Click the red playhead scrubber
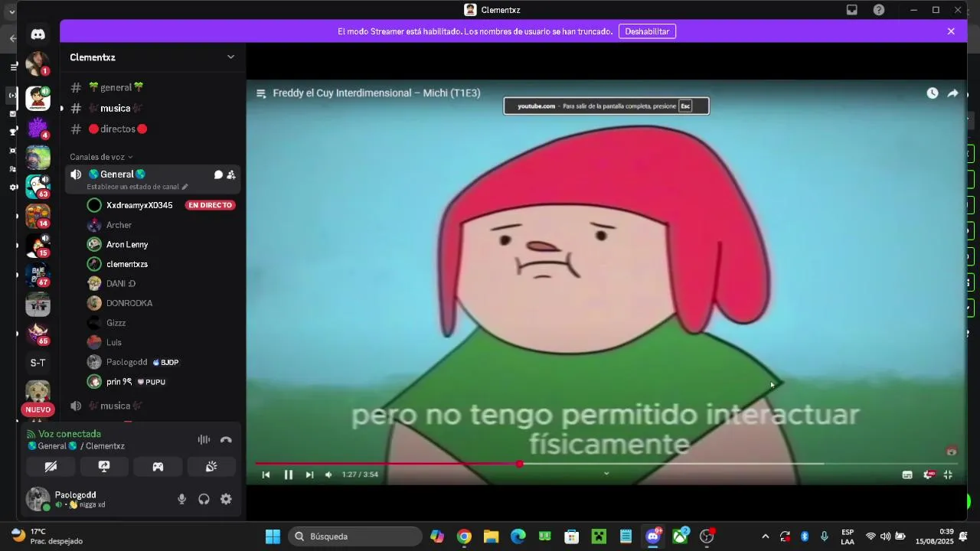Screen dimensions: 980x551 pyautogui.click(x=519, y=464)
